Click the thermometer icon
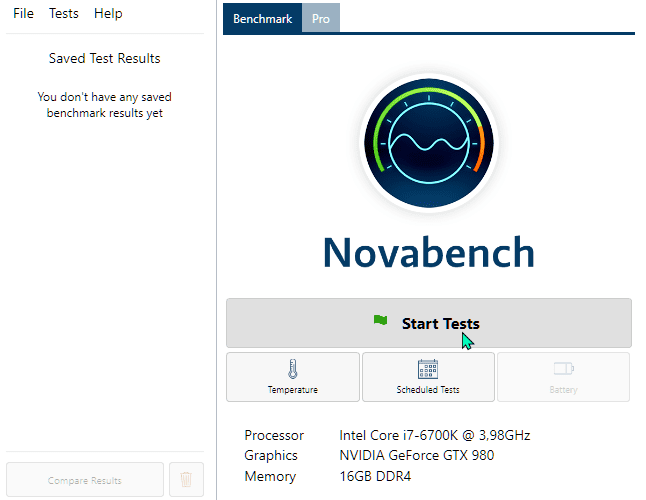 pos(293,369)
